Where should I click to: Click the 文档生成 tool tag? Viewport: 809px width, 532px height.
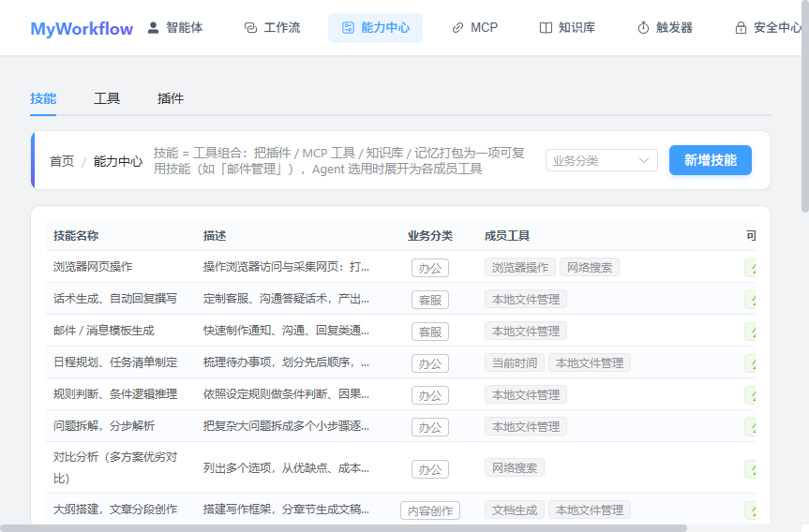(x=515, y=510)
